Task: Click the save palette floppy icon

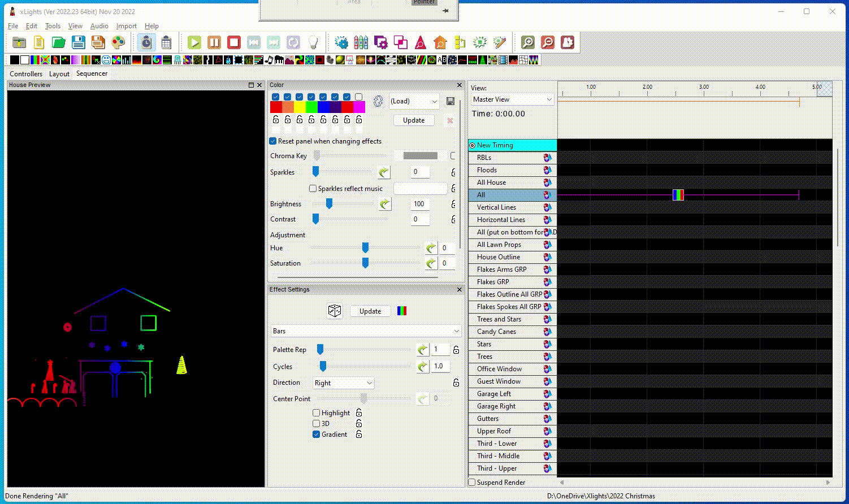Action: click(x=451, y=101)
